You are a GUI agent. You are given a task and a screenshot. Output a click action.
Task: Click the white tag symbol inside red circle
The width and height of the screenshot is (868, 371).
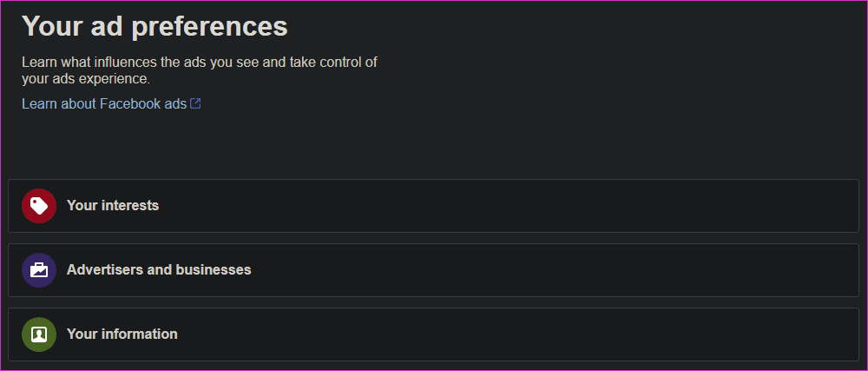[39, 206]
